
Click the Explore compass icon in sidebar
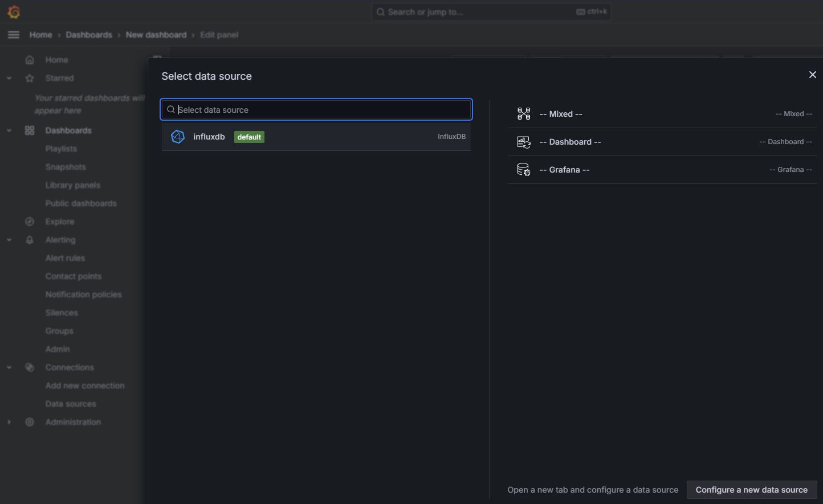(30, 222)
